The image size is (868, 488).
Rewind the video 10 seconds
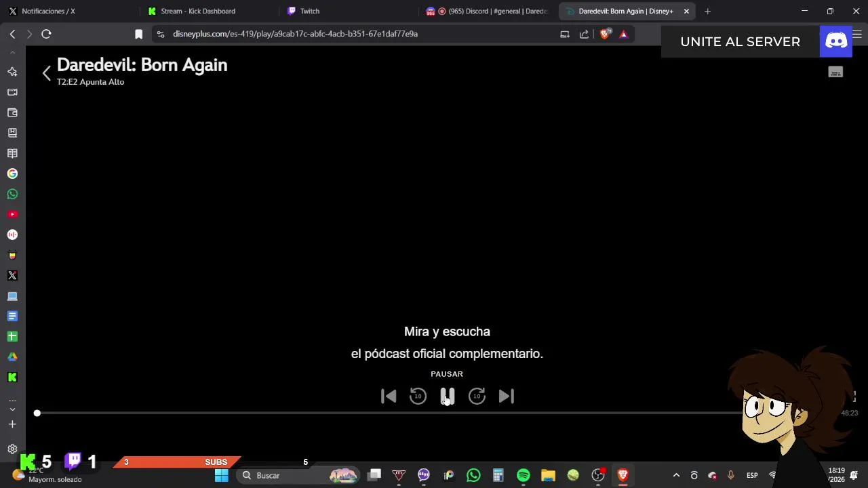[418, 396]
